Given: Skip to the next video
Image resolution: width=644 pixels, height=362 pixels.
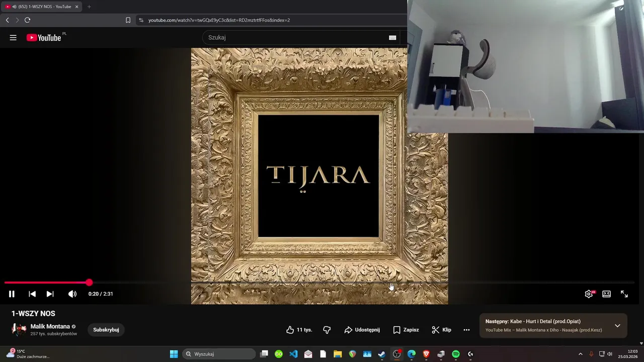Looking at the screenshot, I should click(x=50, y=294).
